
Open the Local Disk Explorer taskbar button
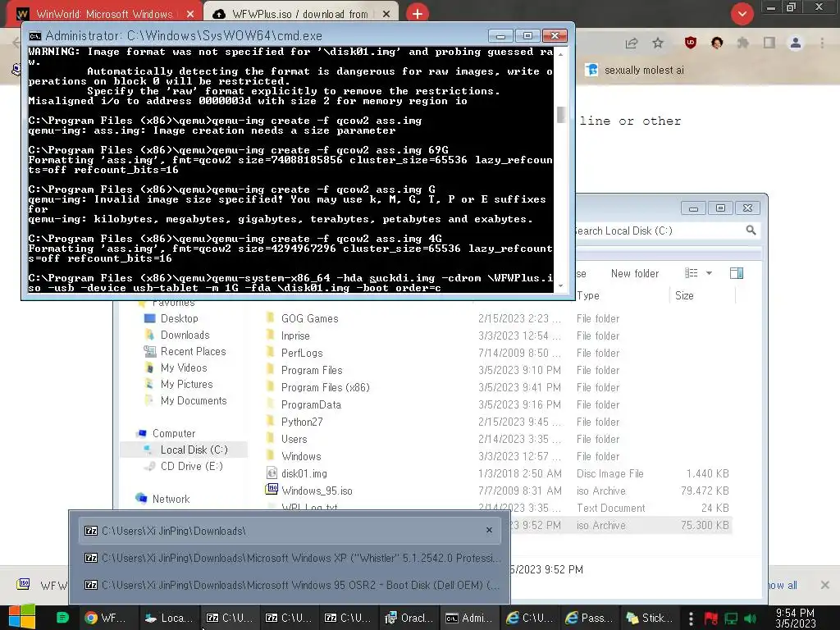tap(169, 618)
